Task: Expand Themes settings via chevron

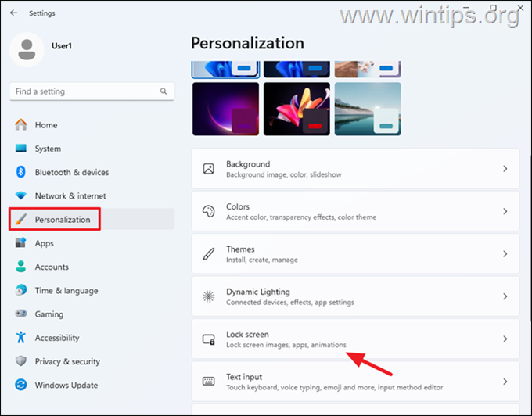Action: [505, 254]
